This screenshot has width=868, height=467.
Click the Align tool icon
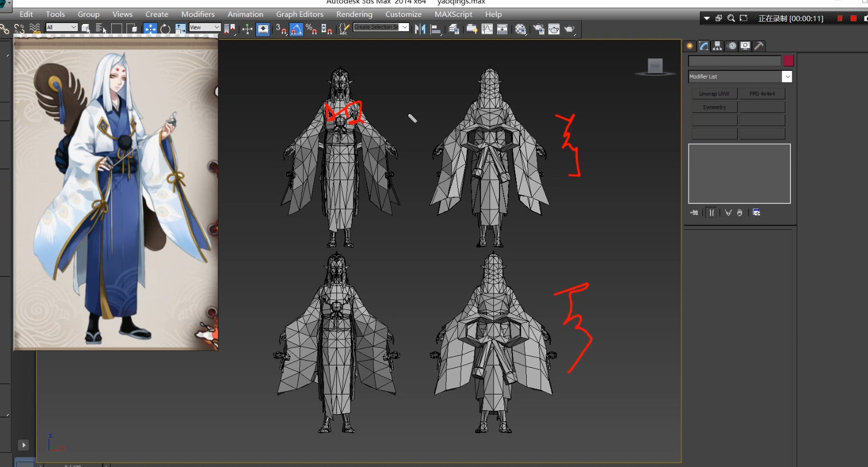coord(436,29)
